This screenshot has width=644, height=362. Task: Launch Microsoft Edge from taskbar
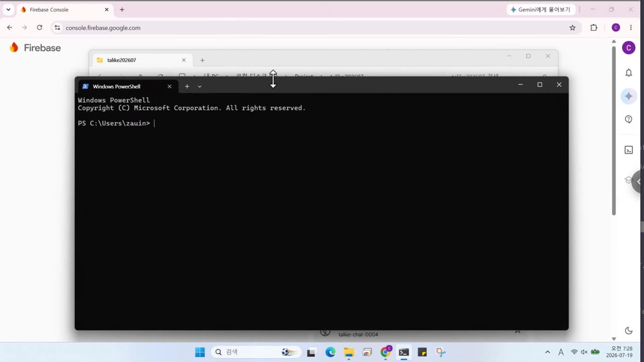(x=330, y=352)
